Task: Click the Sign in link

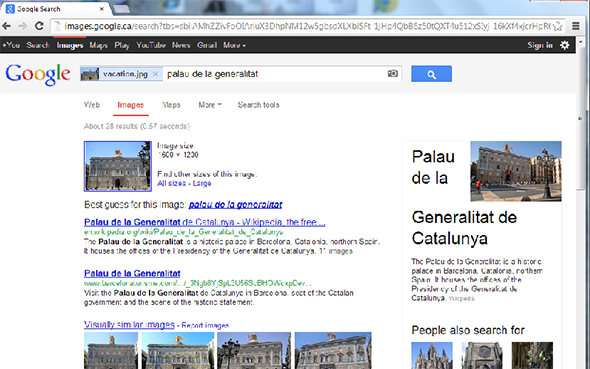Action: click(x=540, y=45)
